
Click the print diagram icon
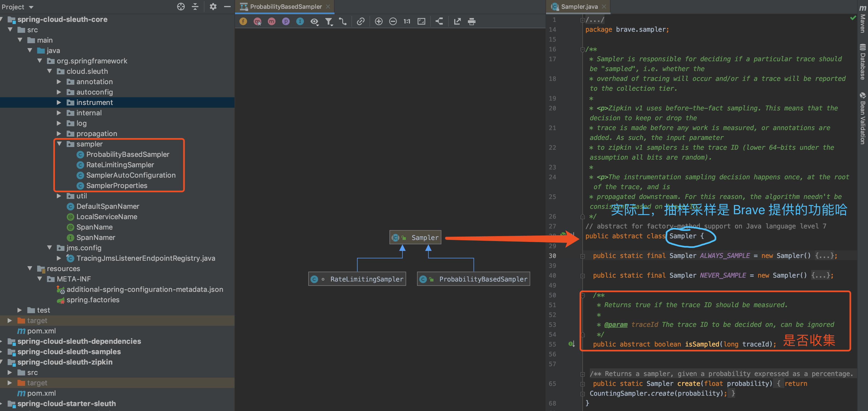coord(471,22)
